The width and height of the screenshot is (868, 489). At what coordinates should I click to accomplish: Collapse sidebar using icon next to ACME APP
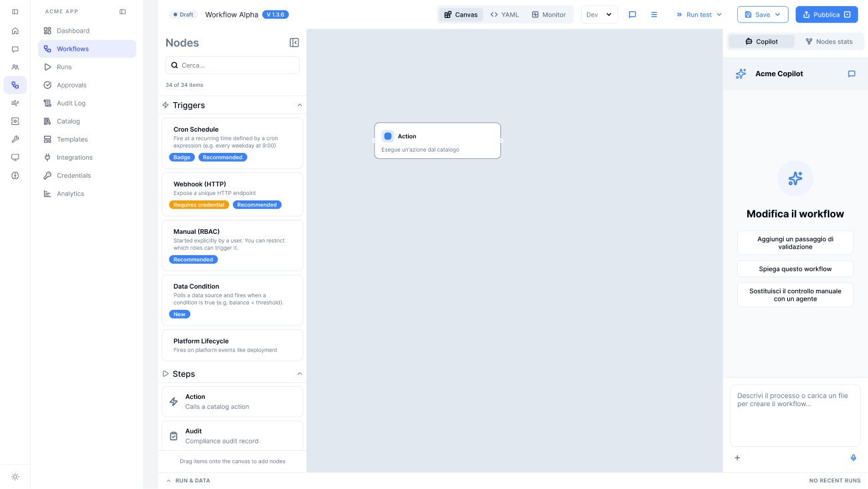(x=122, y=11)
